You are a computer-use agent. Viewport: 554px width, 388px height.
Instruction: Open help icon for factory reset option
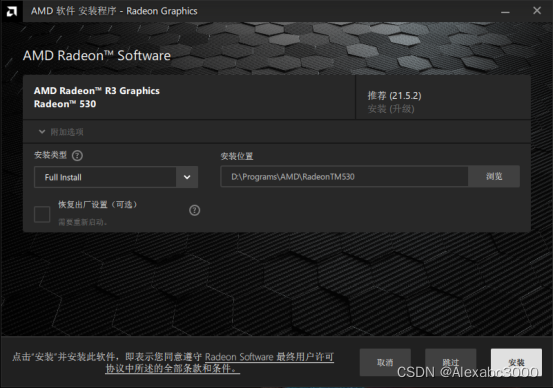pyautogui.click(x=194, y=210)
